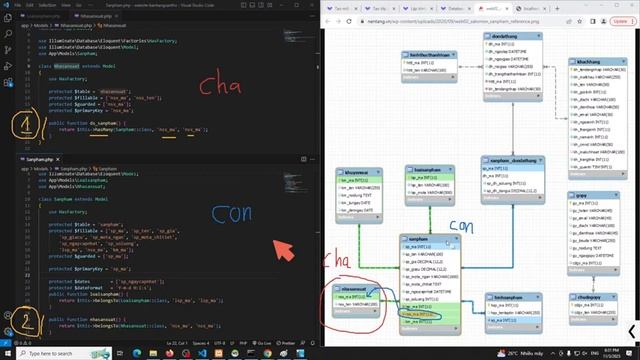
Task: Split the lower editor group
Action: pos(304,159)
